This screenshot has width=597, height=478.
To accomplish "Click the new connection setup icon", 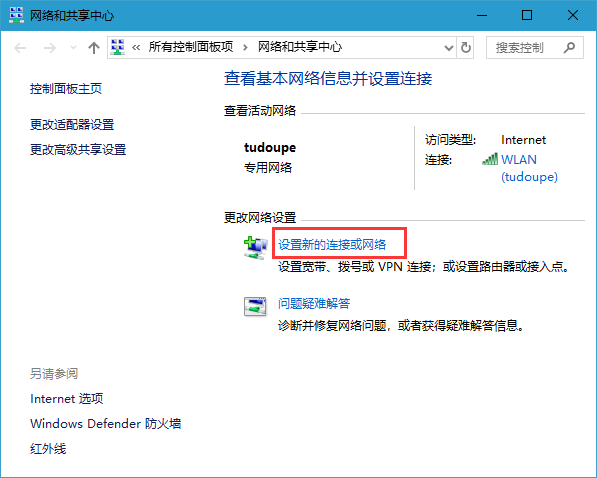I will tap(255, 248).
